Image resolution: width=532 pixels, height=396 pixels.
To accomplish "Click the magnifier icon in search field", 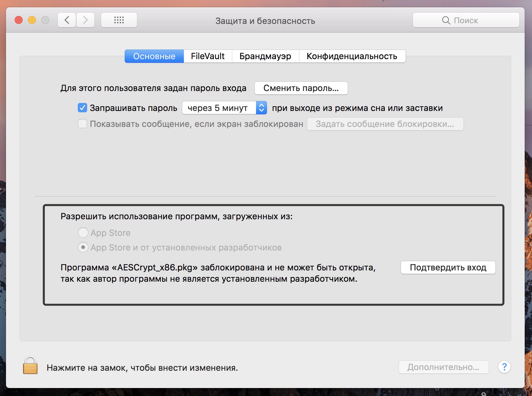I will coord(446,20).
